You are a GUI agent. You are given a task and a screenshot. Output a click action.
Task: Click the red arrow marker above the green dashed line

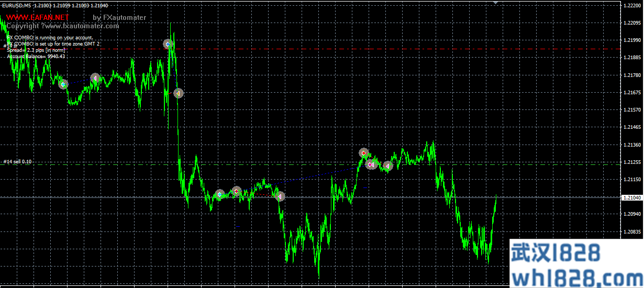pos(364,153)
